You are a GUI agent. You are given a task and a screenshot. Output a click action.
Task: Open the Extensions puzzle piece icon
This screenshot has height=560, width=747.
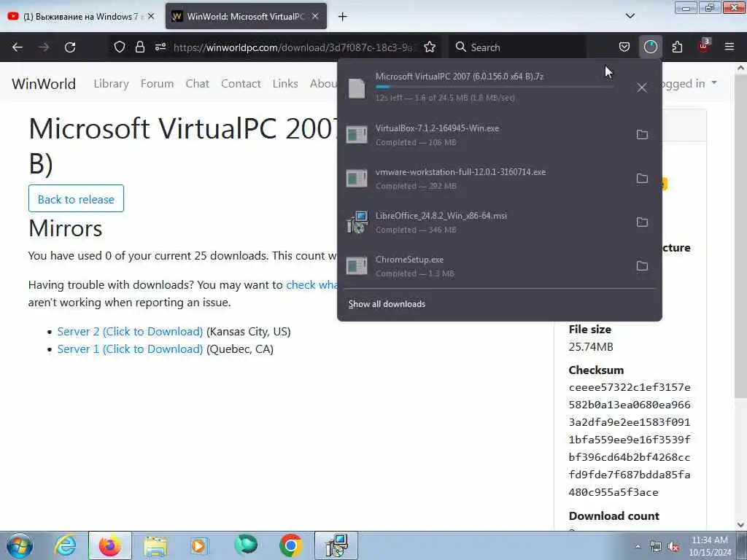(677, 47)
